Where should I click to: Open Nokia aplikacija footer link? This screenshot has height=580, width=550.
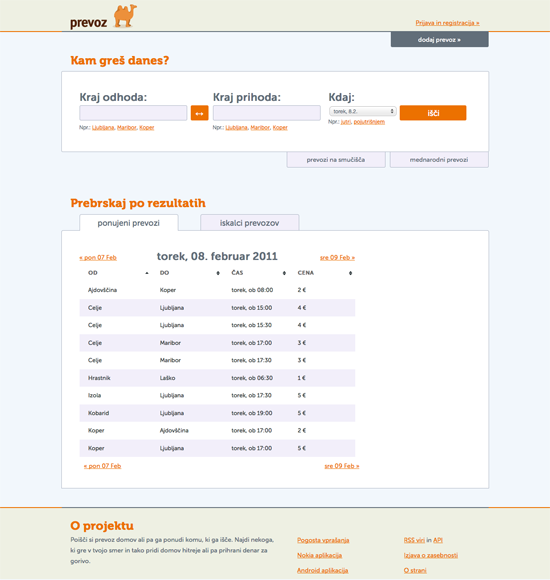(319, 556)
